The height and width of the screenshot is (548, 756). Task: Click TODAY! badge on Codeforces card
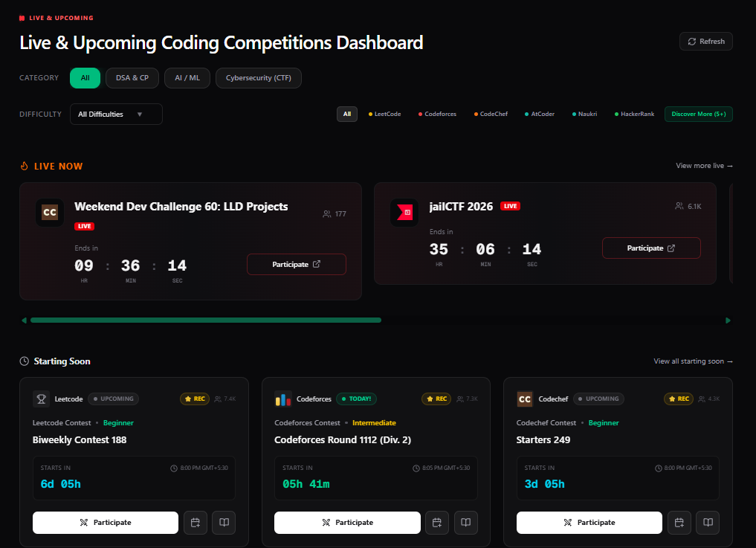pyautogui.click(x=356, y=399)
